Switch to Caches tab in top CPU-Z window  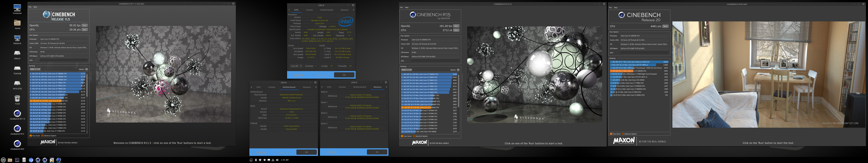[309, 10]
